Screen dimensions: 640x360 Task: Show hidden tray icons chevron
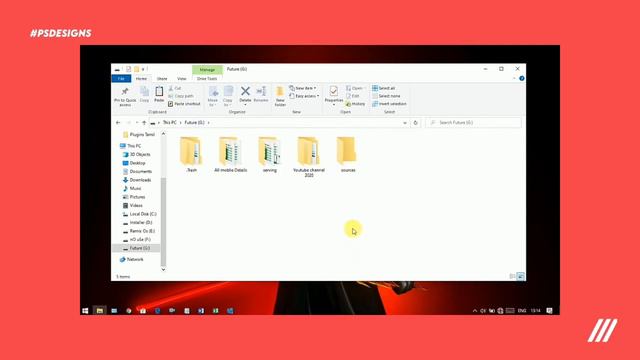pos(475,311)
